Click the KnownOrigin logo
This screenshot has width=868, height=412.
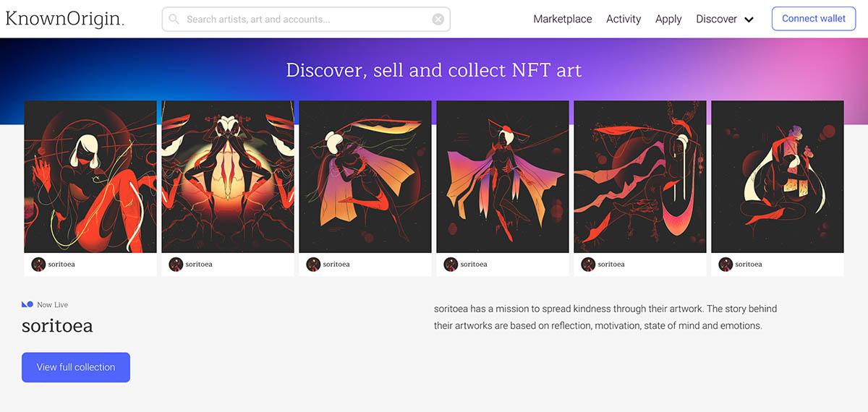(x=64, y=19)
